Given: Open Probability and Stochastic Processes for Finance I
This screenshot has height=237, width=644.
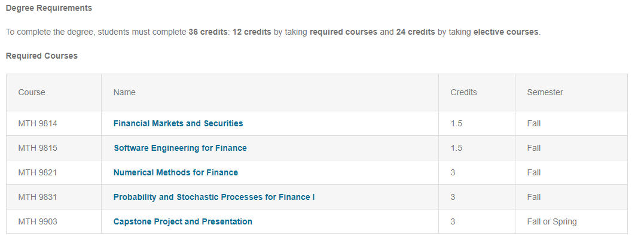Looking at the screenshot, I should [214, 197].
